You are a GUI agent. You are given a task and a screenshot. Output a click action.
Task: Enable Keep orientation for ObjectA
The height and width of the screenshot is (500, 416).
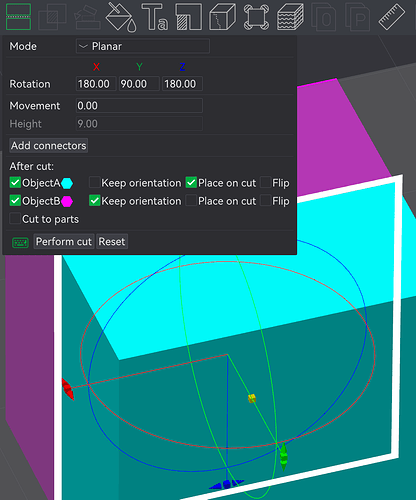tap(95, 183)
